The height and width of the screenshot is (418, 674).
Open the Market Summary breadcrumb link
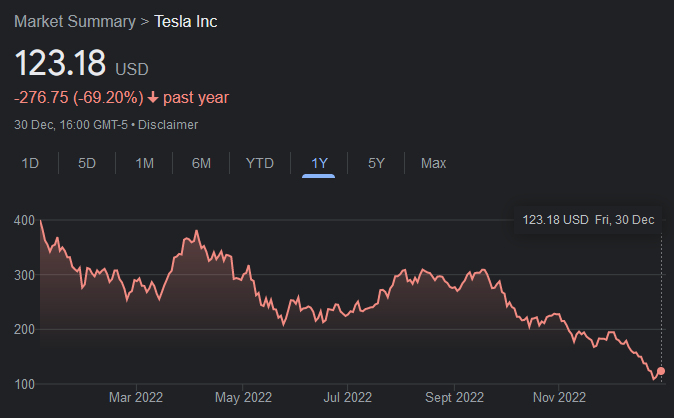tap(73, 22)
